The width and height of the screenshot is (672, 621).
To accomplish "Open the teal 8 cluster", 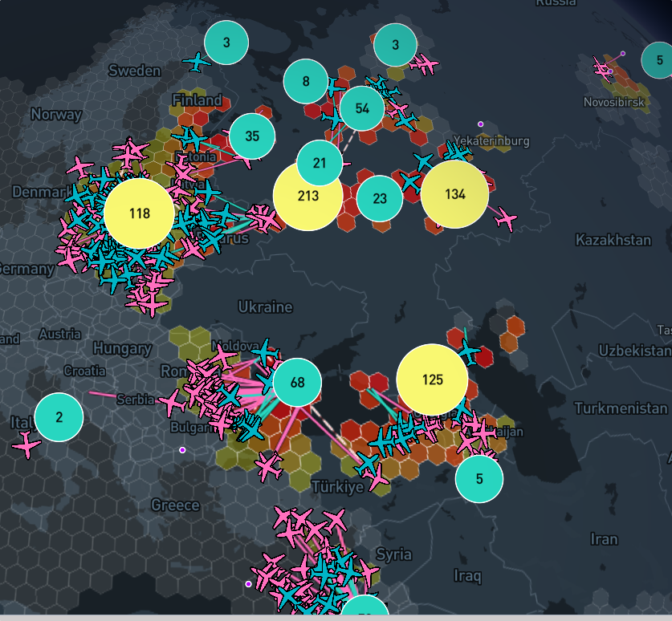I will pyautogui.click(x=306, y=81).
